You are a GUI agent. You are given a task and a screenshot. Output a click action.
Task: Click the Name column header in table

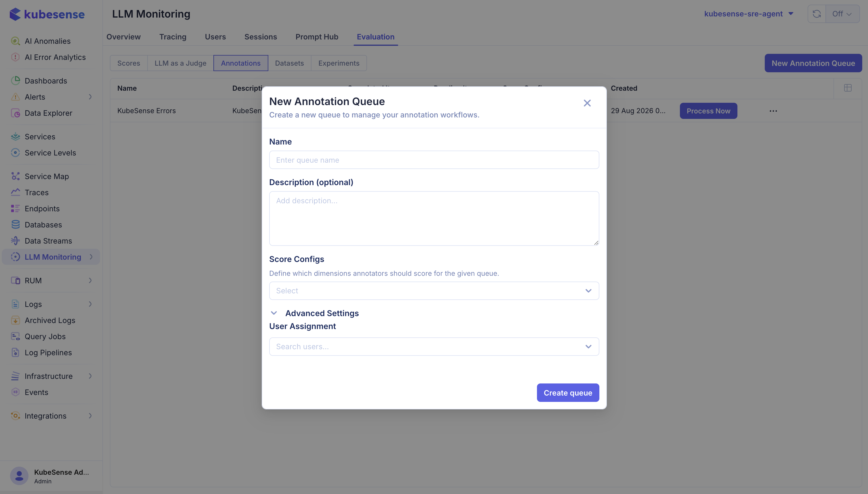[127, 88]
